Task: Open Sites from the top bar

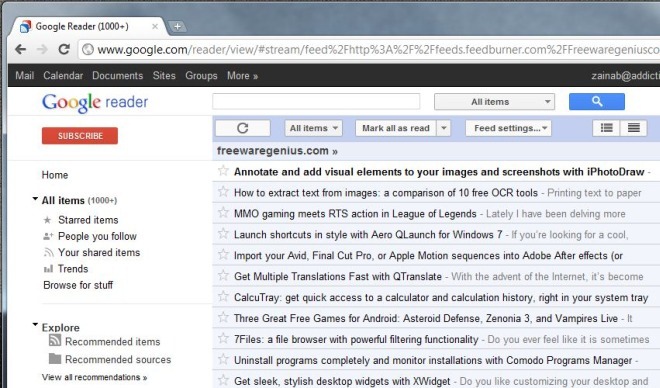Action: (164, 76)
